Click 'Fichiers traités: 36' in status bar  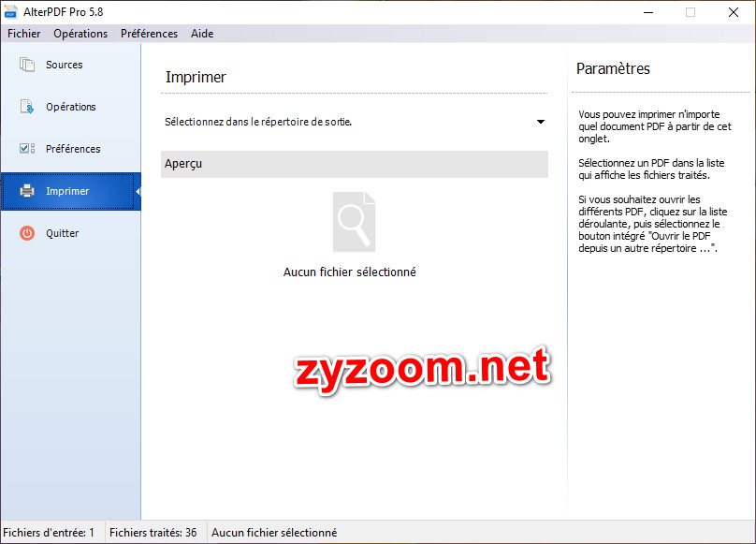[153, 533]
